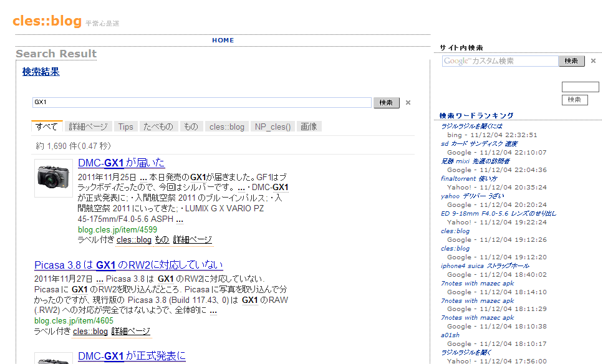Switch to the たべもの tab
The width and height of the screenshot is (608, 364).
(158, 127)
